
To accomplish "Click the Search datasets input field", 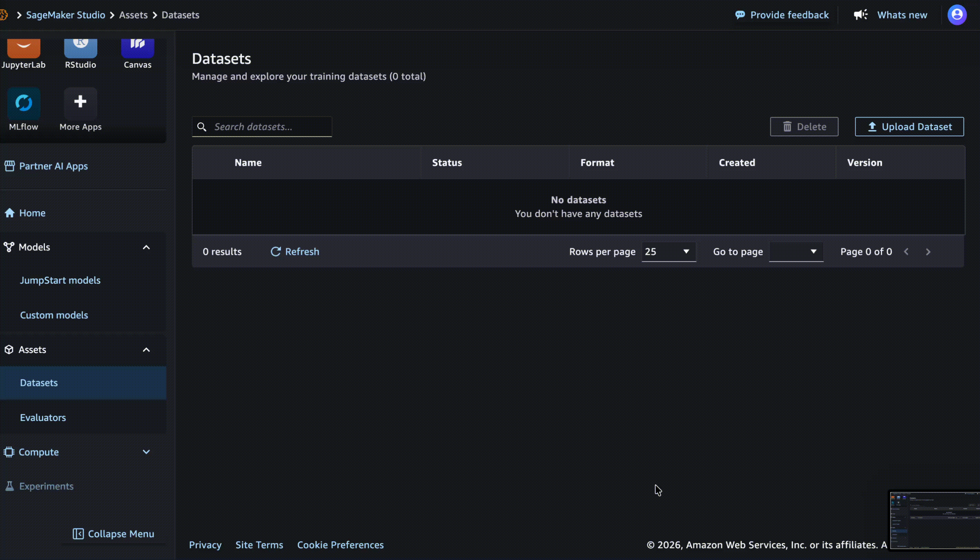I will click(x=262, y=127).
